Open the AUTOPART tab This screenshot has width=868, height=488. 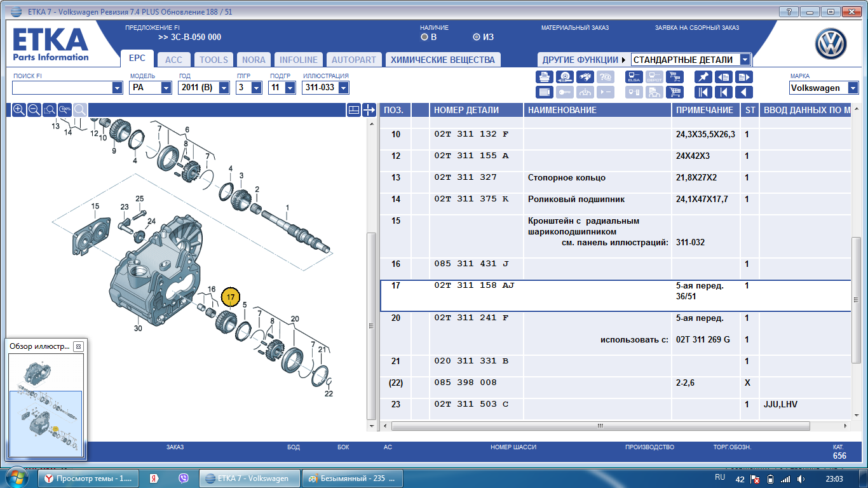[x=354, y=60]
